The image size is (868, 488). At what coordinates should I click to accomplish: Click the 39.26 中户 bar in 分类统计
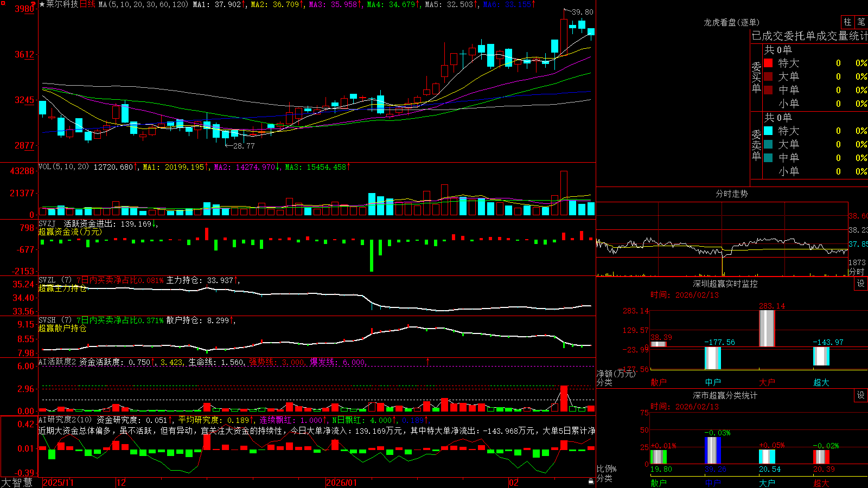click(x=712, y=451)
